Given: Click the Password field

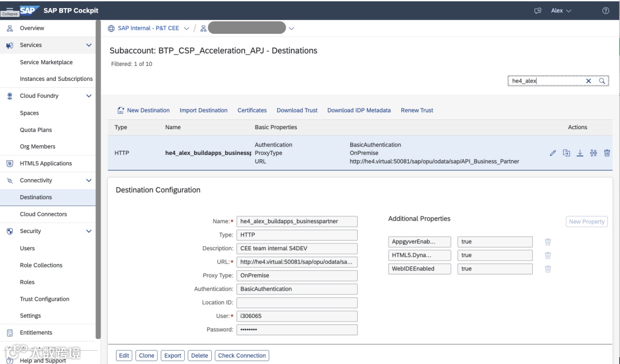Looking at the screenshot, I should (297, 330).
